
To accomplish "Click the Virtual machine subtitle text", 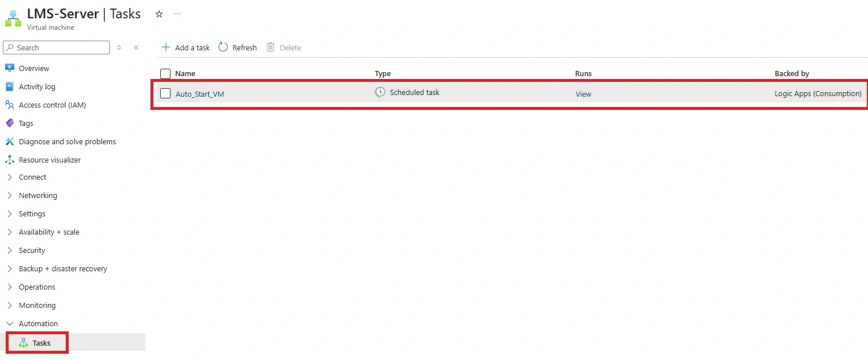I will 50,27.
